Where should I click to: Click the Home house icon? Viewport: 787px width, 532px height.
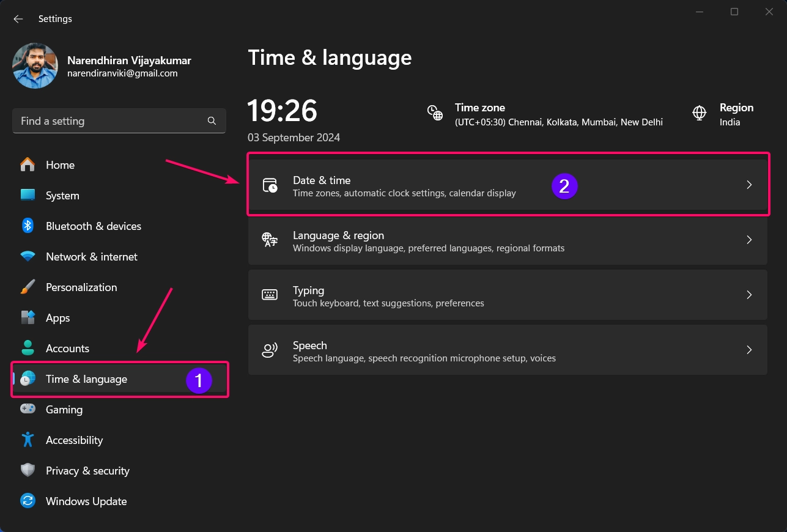point(28,164)
